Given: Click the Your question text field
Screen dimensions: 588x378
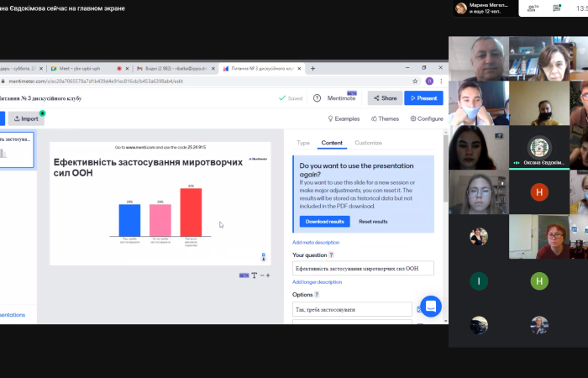Looking at the screenshot, I should (x=363, y=269).
